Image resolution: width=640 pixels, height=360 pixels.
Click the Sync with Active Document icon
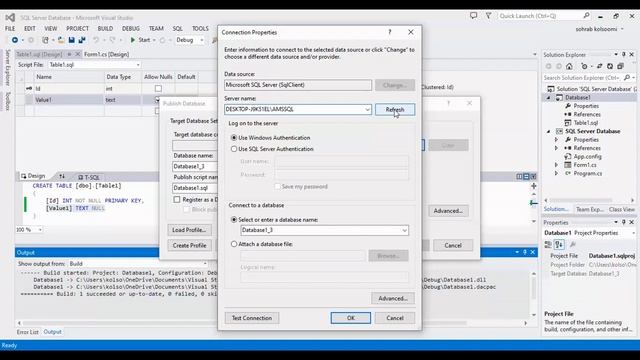point(600,66)
